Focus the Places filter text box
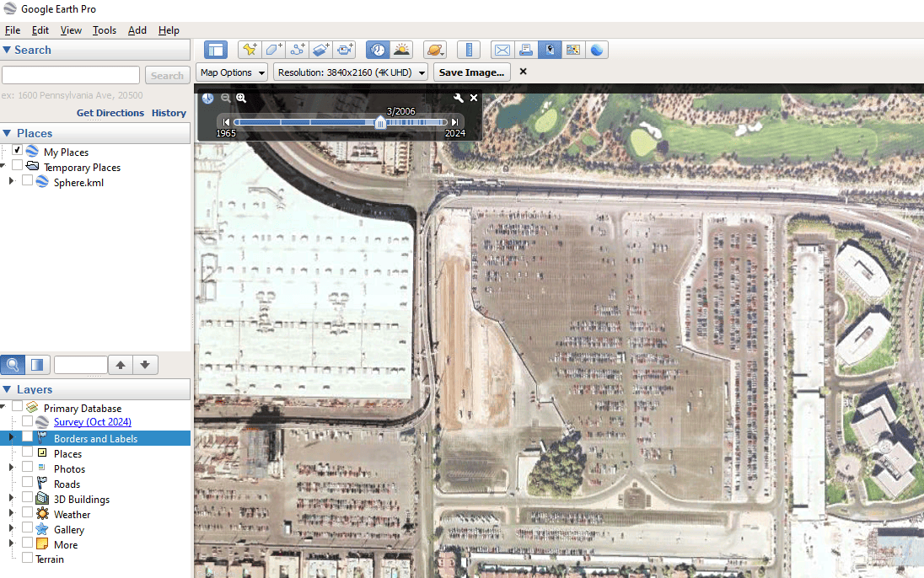 [x=81, y=365]
